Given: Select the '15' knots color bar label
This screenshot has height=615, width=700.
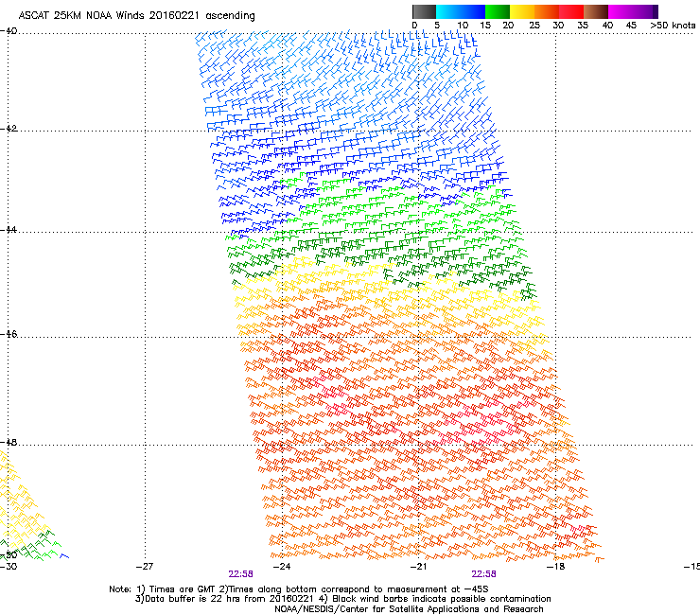Looking at the screenshot, I should click(x=485, y=26).
